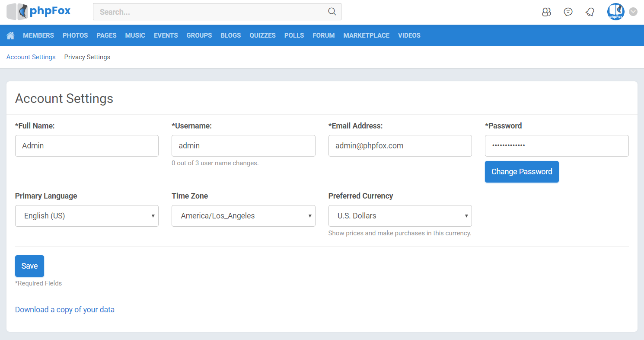The height and width of the screenshot is (340, 644).
Task: Follow the Download a copy of your data link
Action: point(65,310)
